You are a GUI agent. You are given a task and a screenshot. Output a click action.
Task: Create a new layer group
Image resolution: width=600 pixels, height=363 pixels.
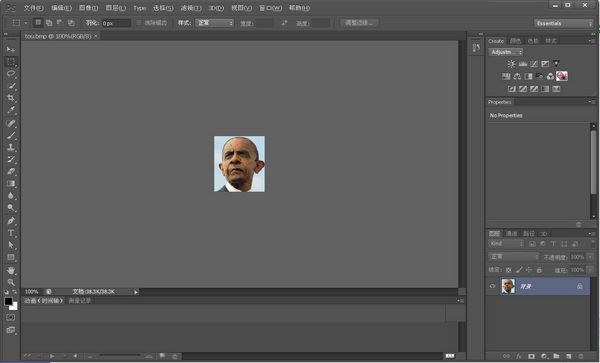pyautogui.click(x=556, y=356)
